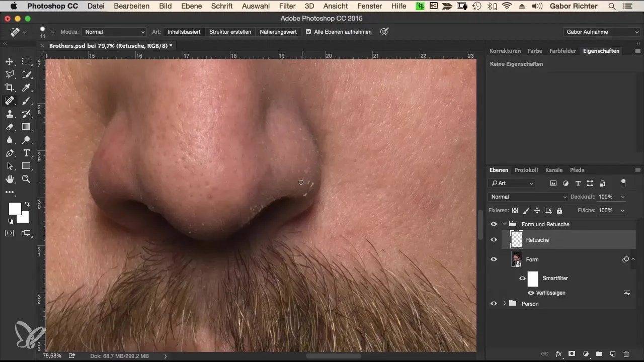Select the Pen tool
This screenshot has width=644, height=362.
point(10,153)
